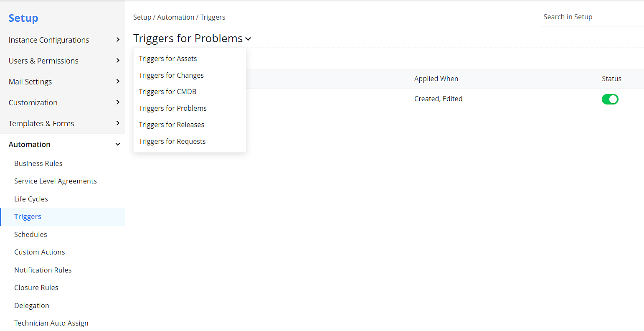Open Business Rules page
Viewport: 644px width, 331px height.
tap(38, 163)
